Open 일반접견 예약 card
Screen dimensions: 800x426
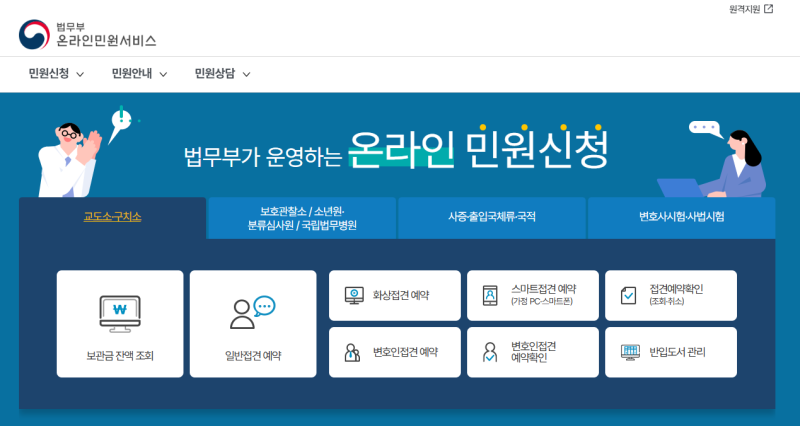click(253, 324)
